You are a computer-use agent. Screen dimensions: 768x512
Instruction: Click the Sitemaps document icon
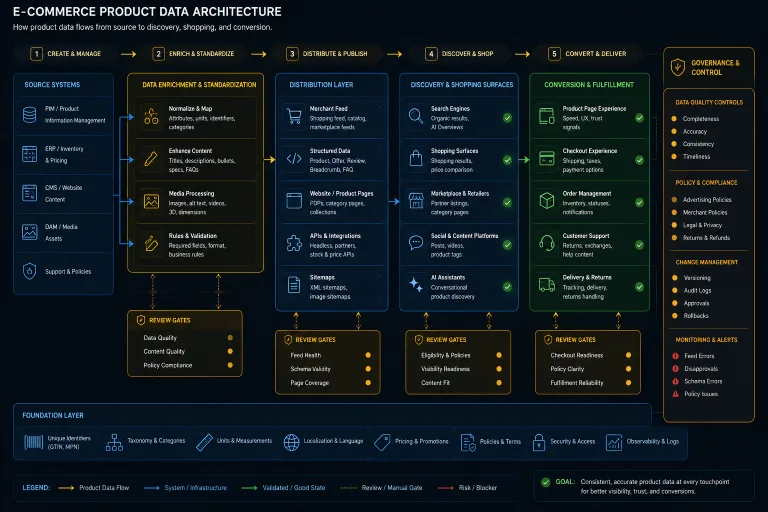pos(294,285)
